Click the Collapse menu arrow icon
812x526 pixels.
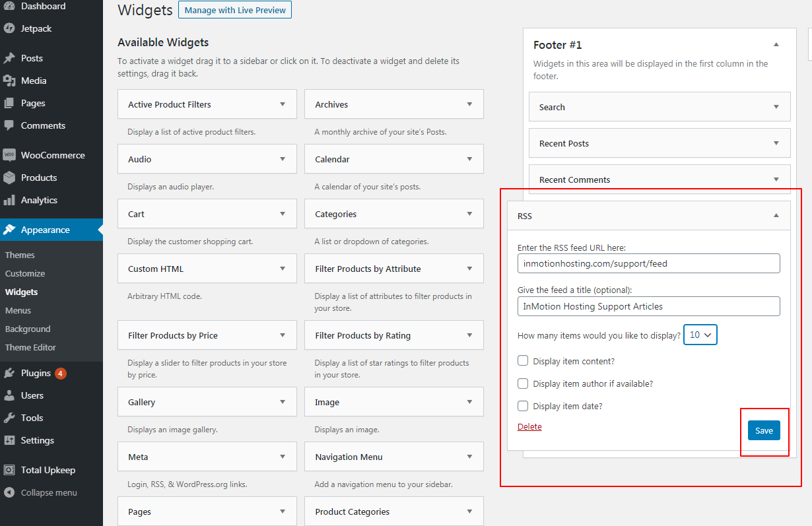(x=9, y=492)
